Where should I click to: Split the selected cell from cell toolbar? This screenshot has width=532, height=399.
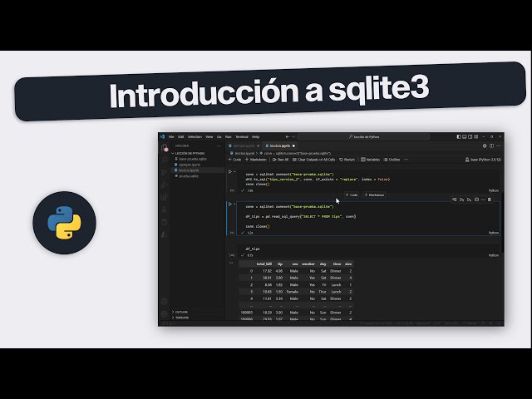[x=476, y=199]
